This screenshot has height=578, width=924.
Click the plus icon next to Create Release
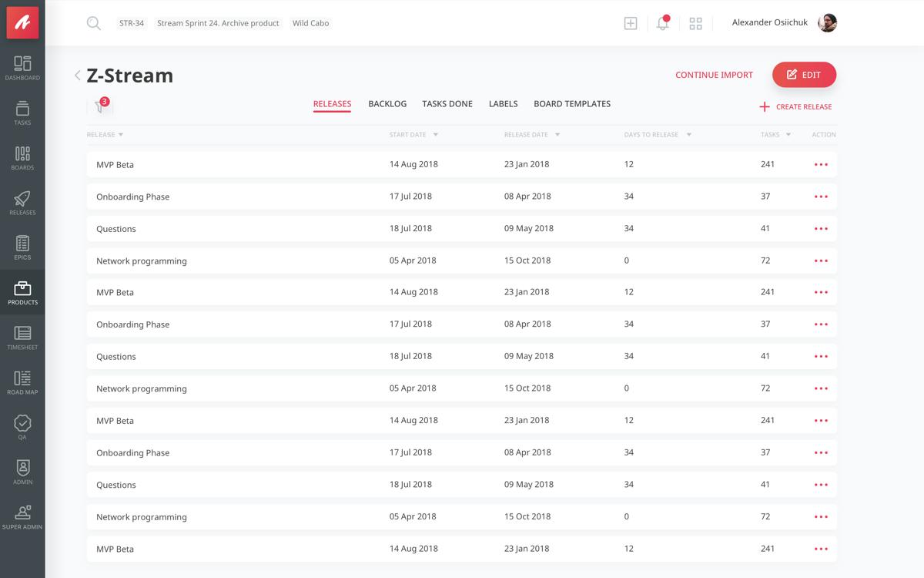click(765, 106)
